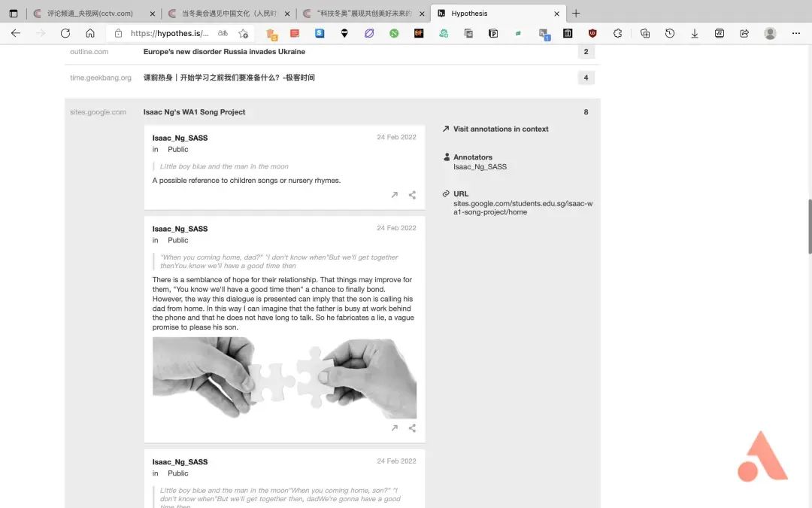Open Visit annotations in context link
The height and width of the screenshot is (508, 812).
tap(500, 129)
